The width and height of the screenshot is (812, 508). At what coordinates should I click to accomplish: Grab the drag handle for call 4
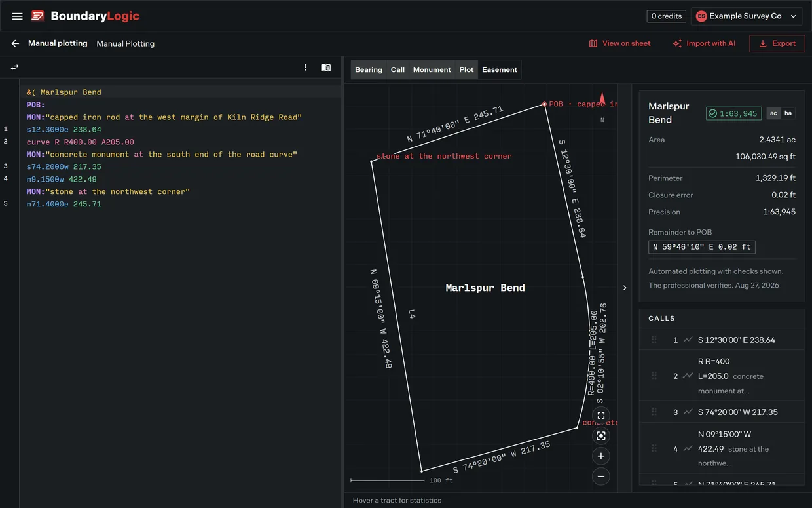click(x=654, y=448)
